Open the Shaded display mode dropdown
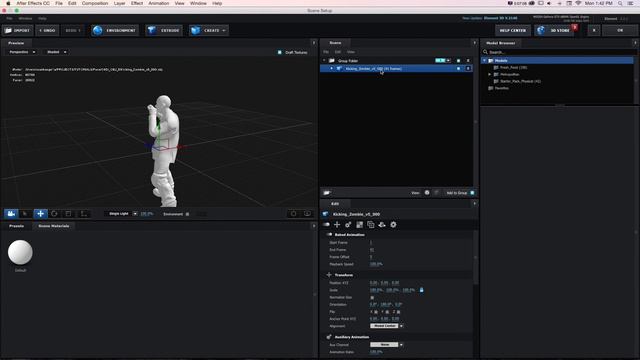The image size is (640, 360). click(x=56, y=52)
